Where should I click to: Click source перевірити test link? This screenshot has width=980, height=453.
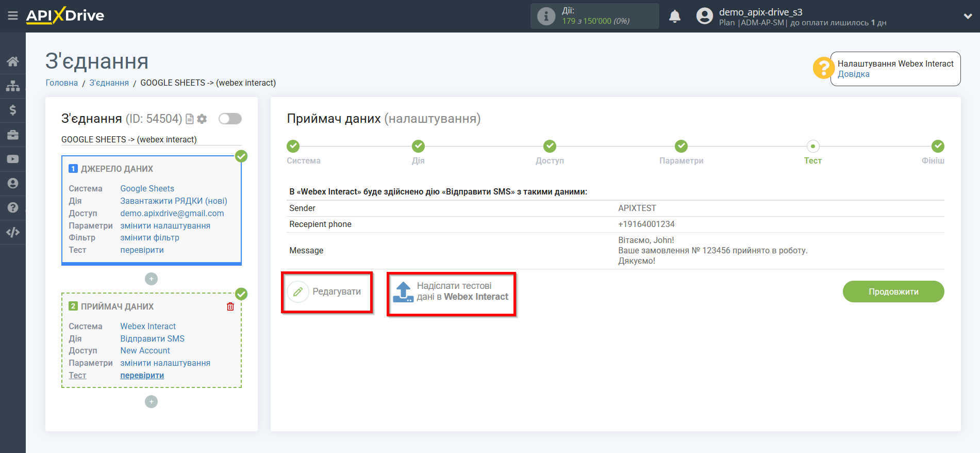coord(142,250)
